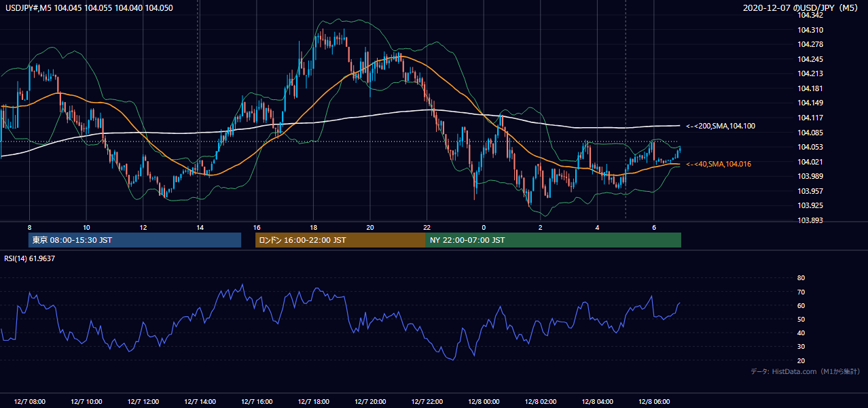Click the 12/7 14:00 time axis label
868x408 pixels.
point(200,402)
